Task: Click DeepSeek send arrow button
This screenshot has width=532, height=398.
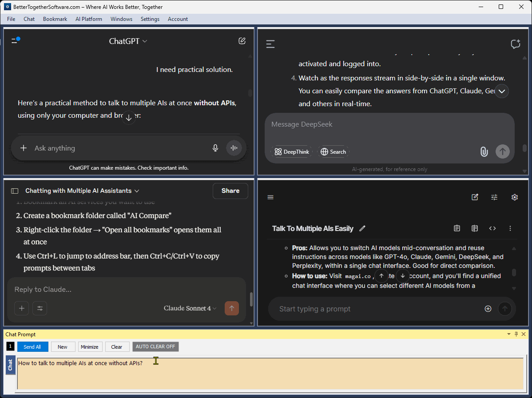Action: 503,151
